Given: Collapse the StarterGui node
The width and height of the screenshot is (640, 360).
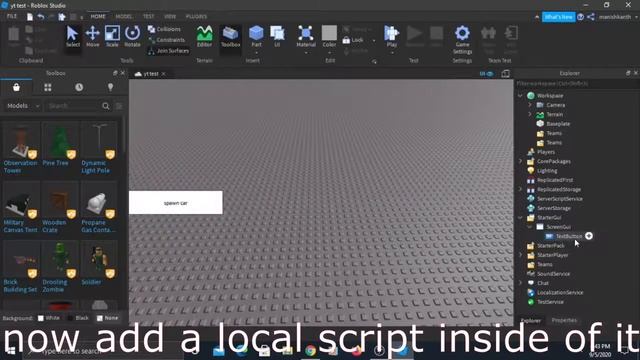Looking at the screenshot, I should [520, 218].
